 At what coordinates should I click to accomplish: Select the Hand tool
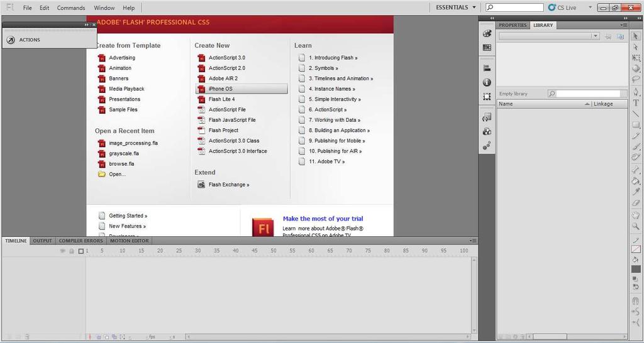(x=636, y=215)
